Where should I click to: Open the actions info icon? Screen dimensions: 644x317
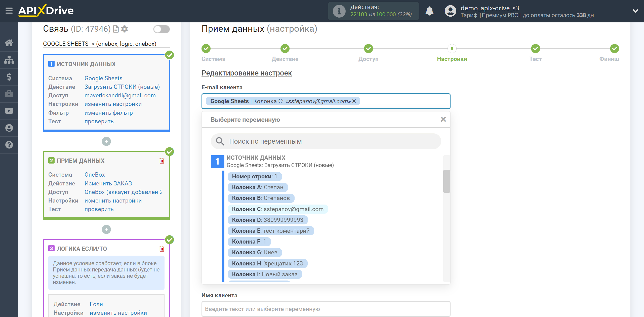pos(339,11)
